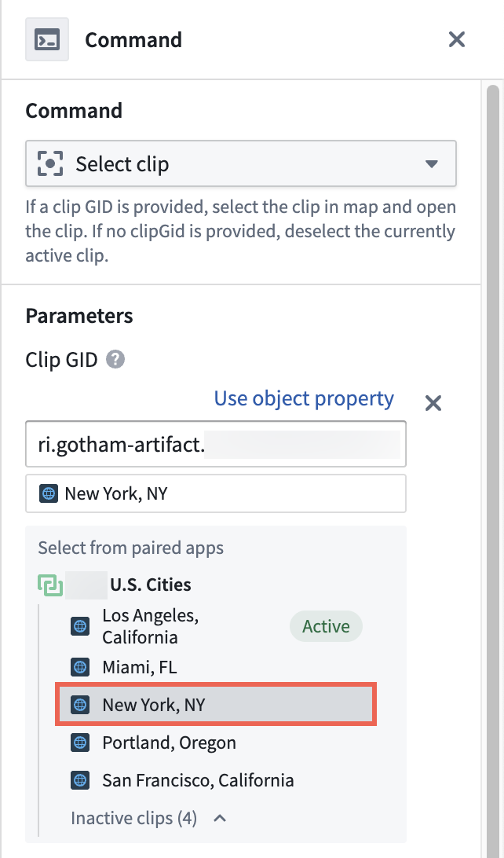Click the Select clip dropdown arrow
The width and height of the screenshot is (504, 858).
(x=429, y=163)
